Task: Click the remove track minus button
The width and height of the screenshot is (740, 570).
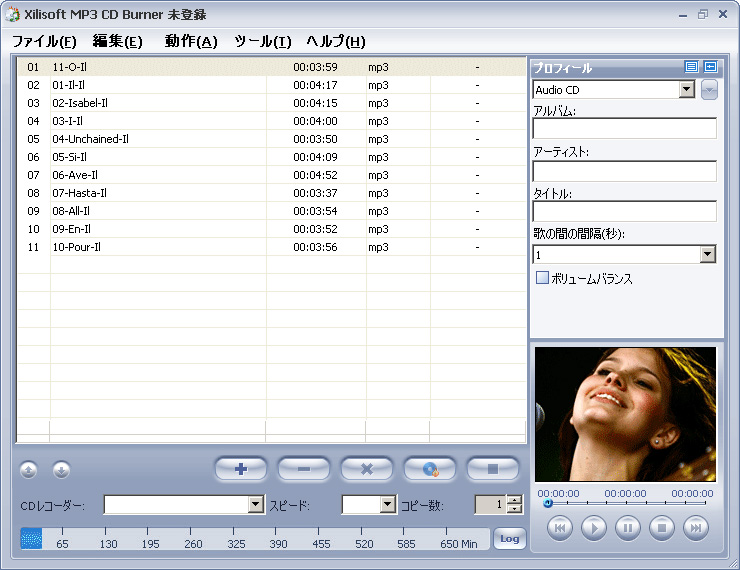Action: (303, 468)
